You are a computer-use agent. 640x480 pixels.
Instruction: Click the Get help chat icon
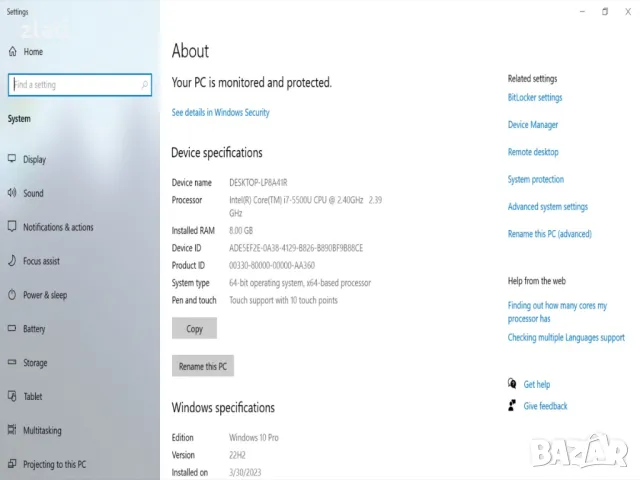click(512, 384)
